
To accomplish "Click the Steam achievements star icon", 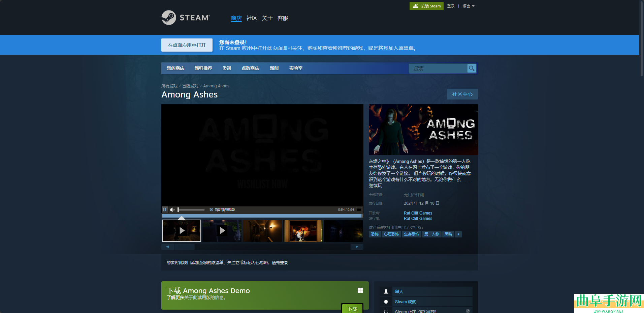I will 386,302.
